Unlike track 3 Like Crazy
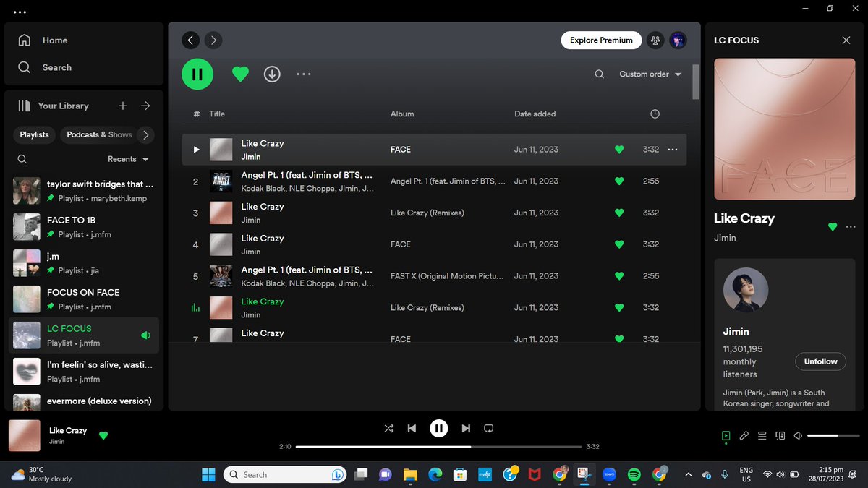 coord(619,213)
